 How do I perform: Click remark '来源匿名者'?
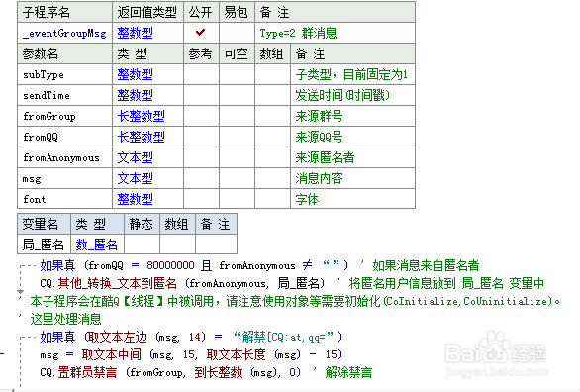point(325,157)
